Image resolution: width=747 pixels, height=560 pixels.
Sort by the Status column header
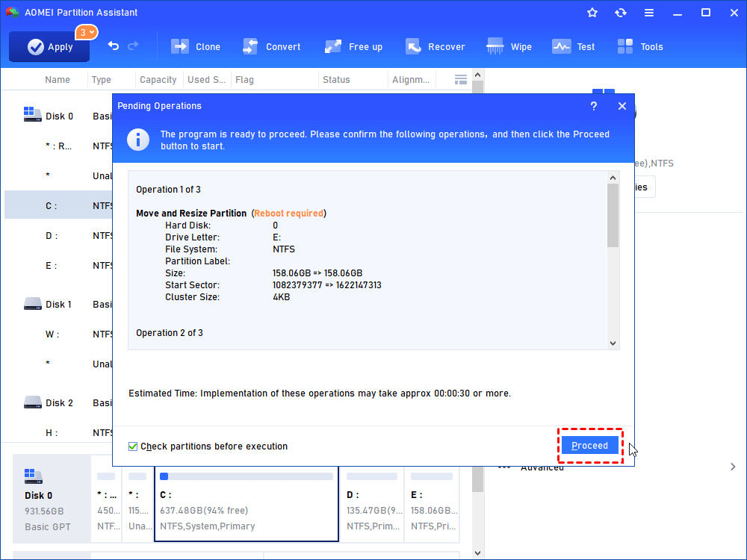[x=336, y=80]
